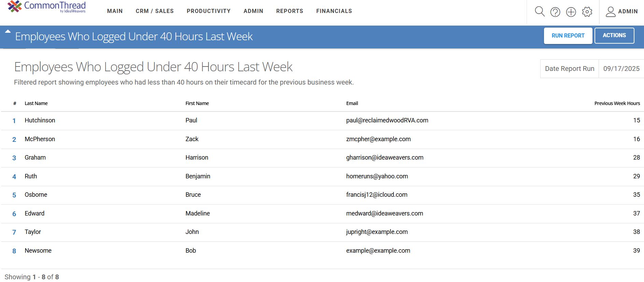This screenshot has height=282, width=644.
Task: Click the user profile icon
Action: click(610, 12)
